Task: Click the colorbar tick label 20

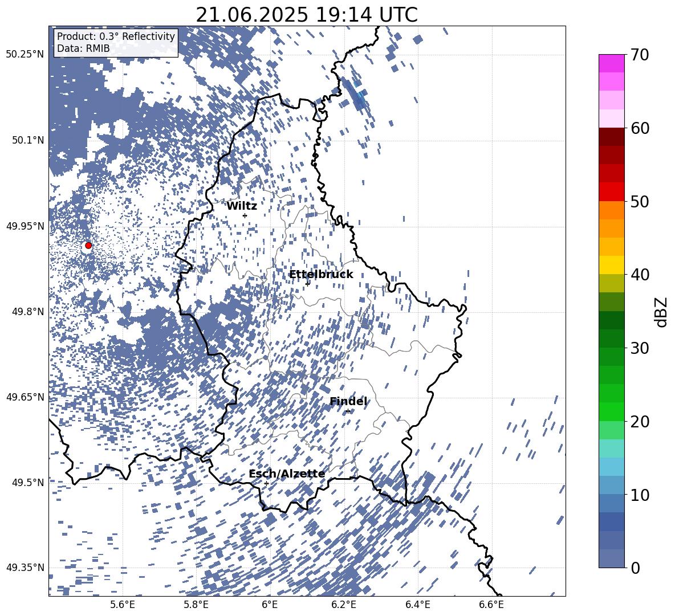Action: (x=640, y=422)
